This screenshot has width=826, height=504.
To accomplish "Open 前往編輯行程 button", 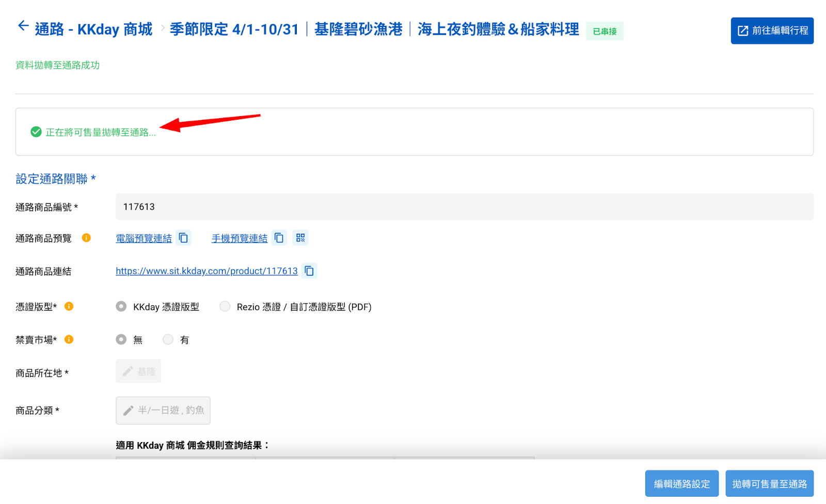I will (772, 31).
